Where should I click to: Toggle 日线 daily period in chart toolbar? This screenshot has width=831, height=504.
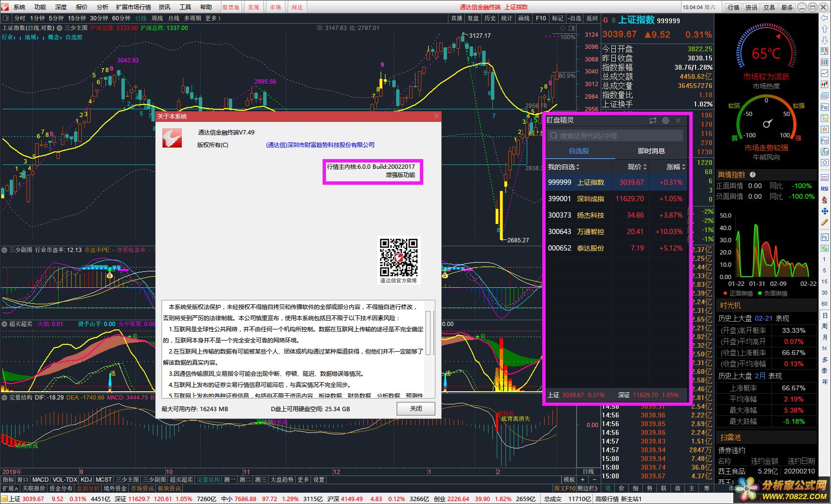(141, 18)
